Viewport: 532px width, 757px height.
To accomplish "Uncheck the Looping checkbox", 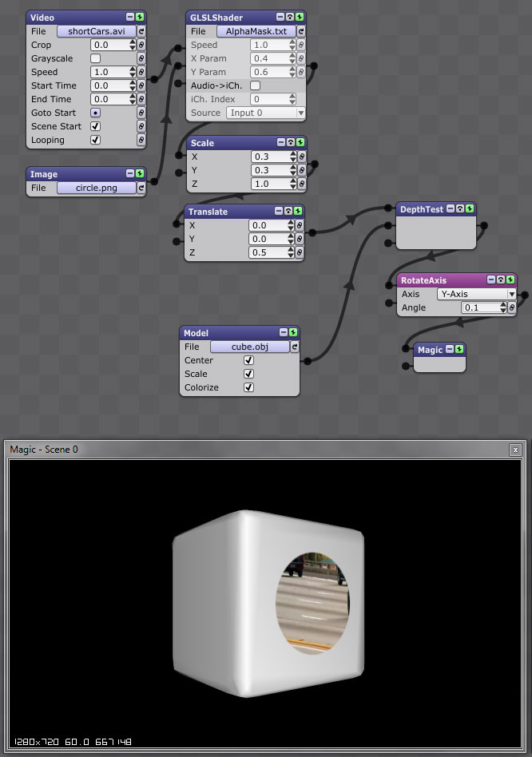I will pyautogui.click(x=96, y=140).
